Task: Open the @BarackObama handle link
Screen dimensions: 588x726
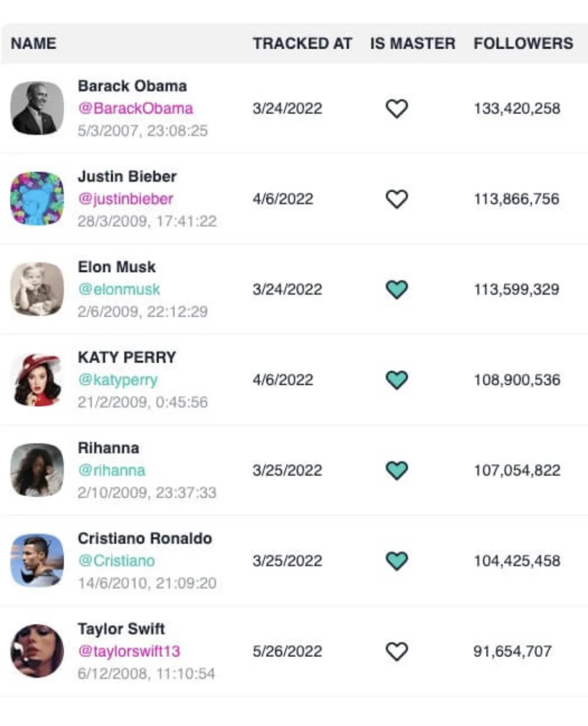Action: click(x=135, y=108)
